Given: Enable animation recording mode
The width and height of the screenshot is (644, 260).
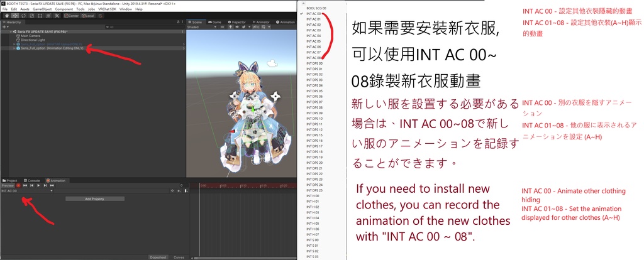Looking at the screenshot, I should click(18, 185).
